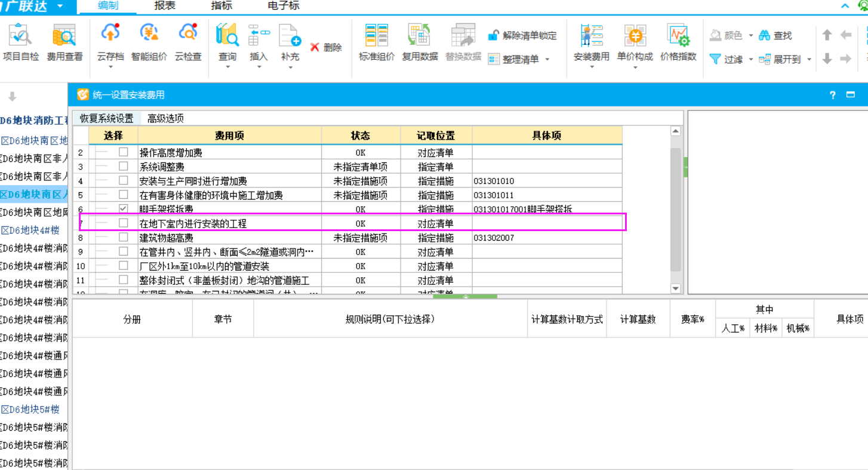Click the 规则说明(可下拉选择) column header

[x=390, y=319]
